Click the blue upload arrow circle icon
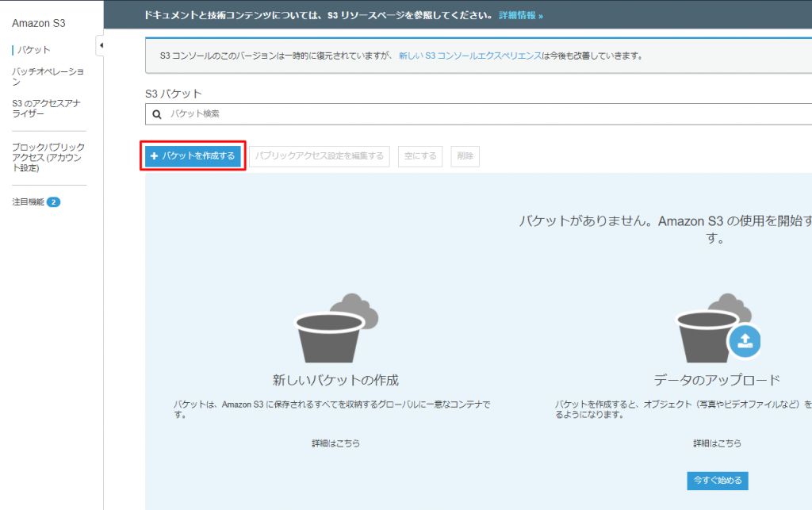Screen dimensions: 812x510 coord(745,341)
